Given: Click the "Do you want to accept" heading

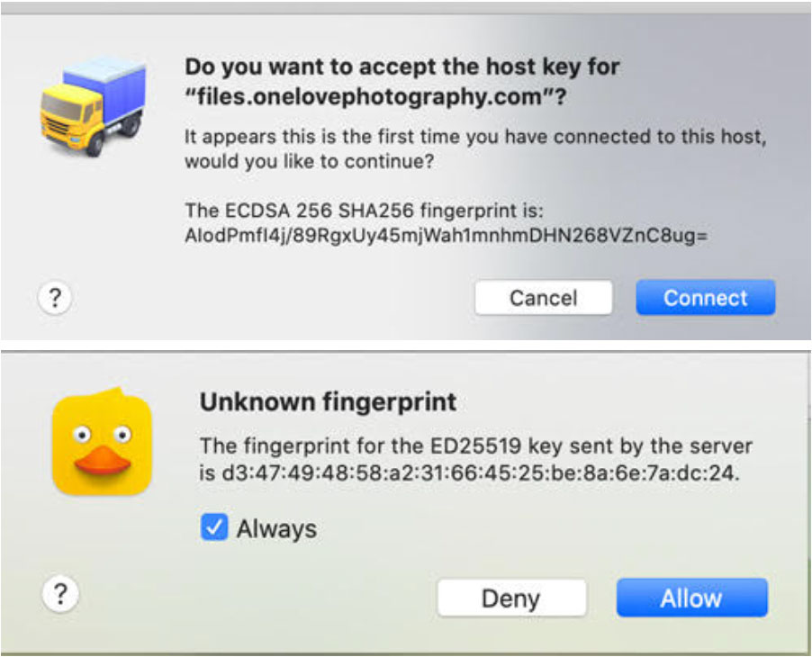Looking at the screenshot, I should (x=401, y=67).
